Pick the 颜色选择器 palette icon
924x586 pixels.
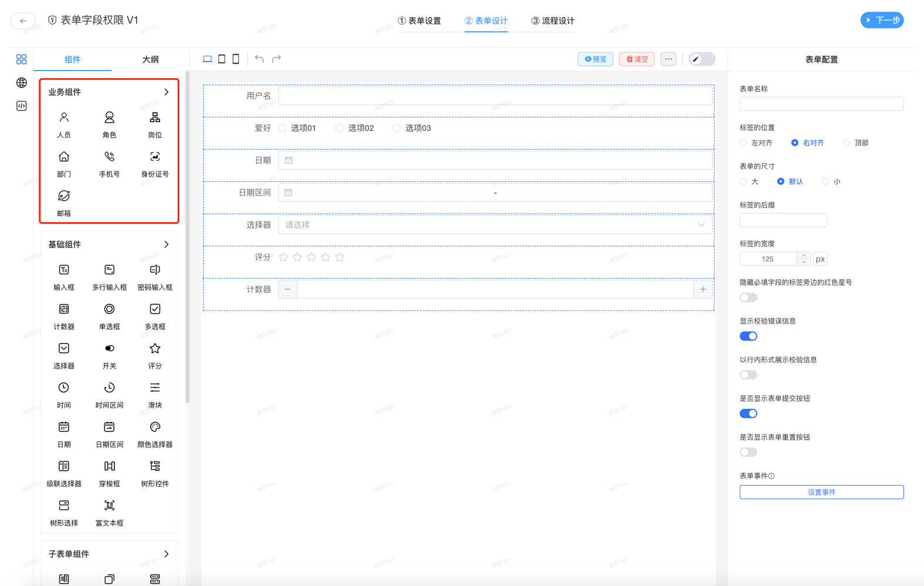coord(155,428)
